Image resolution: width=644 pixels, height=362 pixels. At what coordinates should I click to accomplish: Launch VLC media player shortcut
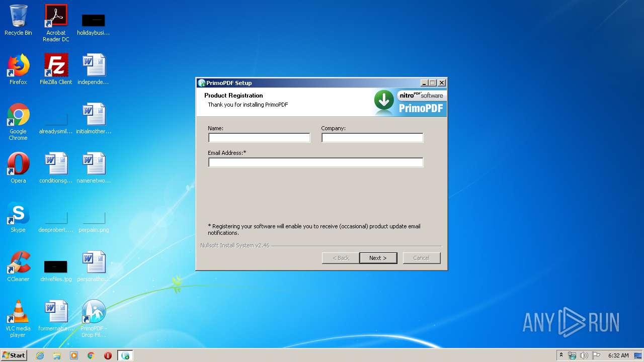click(x=18, y=319)
